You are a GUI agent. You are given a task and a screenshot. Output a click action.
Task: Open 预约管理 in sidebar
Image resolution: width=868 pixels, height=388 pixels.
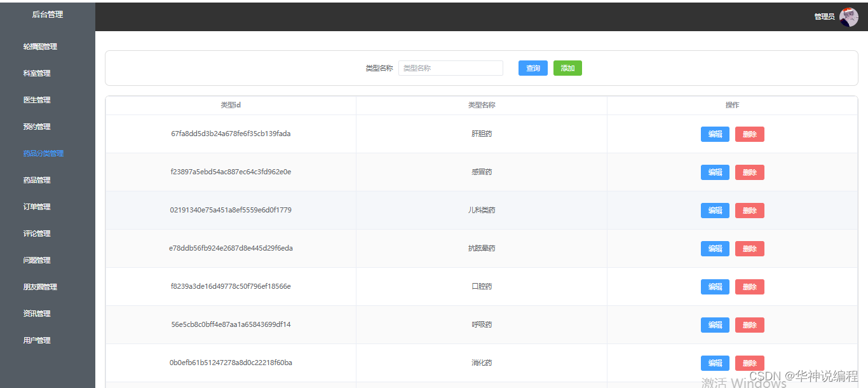tap(37, 127)
